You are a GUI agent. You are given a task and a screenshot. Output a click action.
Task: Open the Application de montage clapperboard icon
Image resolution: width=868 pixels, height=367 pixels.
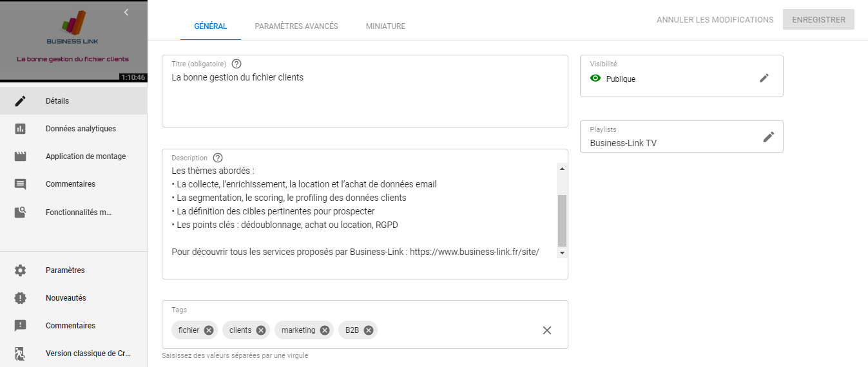pyautogui.click(x=21, y=156)
